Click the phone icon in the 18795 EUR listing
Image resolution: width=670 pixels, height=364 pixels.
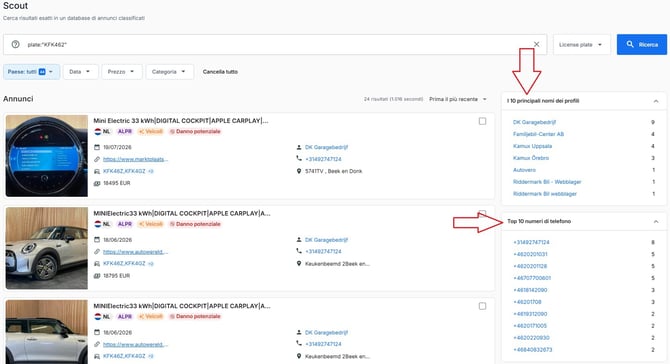(x=299, y=252)
